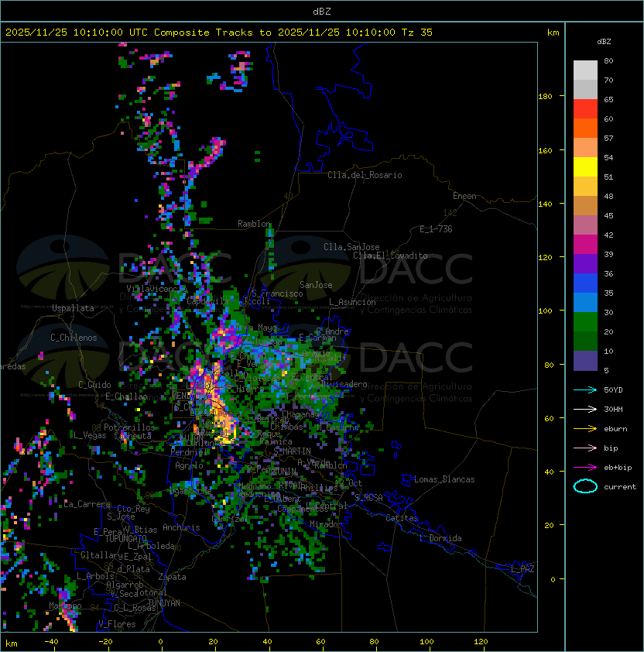Click the S_MARTIN label on the map

coord(292,451)
